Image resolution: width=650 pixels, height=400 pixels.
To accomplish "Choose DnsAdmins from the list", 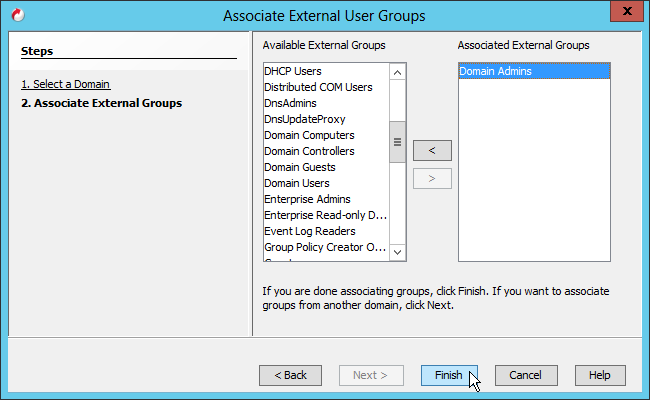I will click(x=289, y=103).
